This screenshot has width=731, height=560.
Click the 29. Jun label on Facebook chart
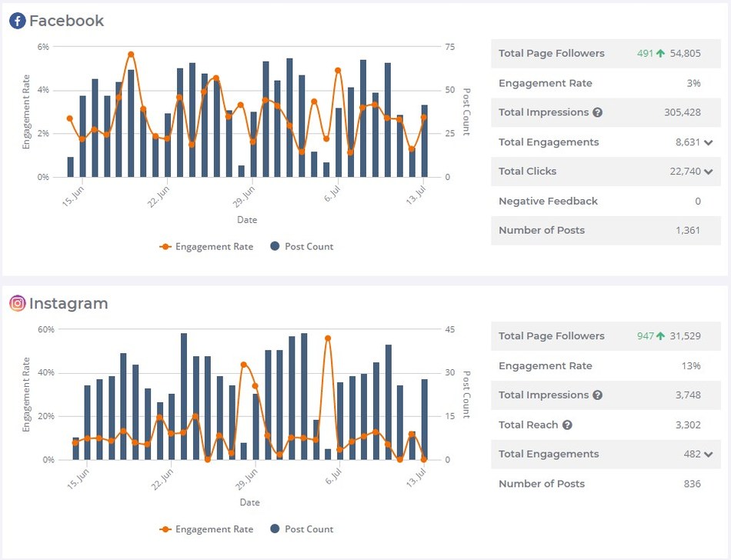coord(244,197)
